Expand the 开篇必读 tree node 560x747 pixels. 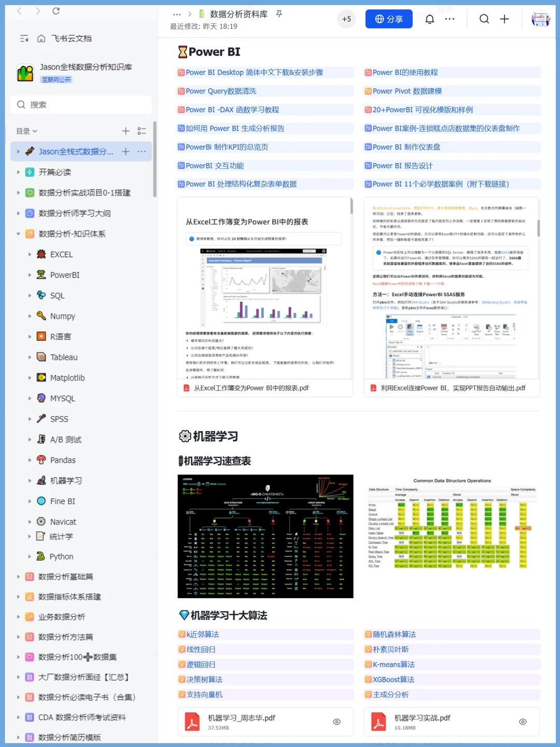pos(18,172)
